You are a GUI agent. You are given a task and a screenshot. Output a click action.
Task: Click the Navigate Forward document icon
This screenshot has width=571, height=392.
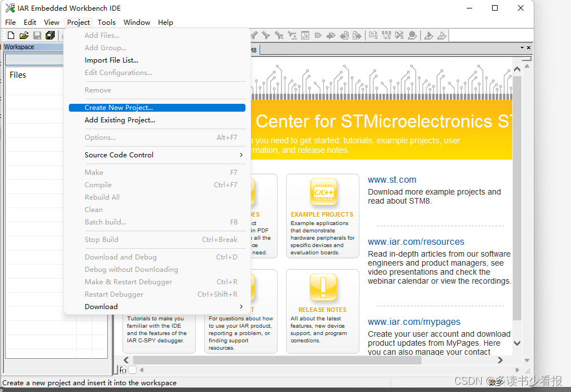click(357, 36)
